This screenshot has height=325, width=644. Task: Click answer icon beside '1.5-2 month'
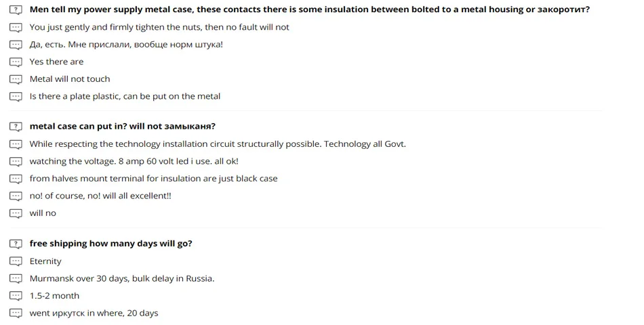pos(16,296)
